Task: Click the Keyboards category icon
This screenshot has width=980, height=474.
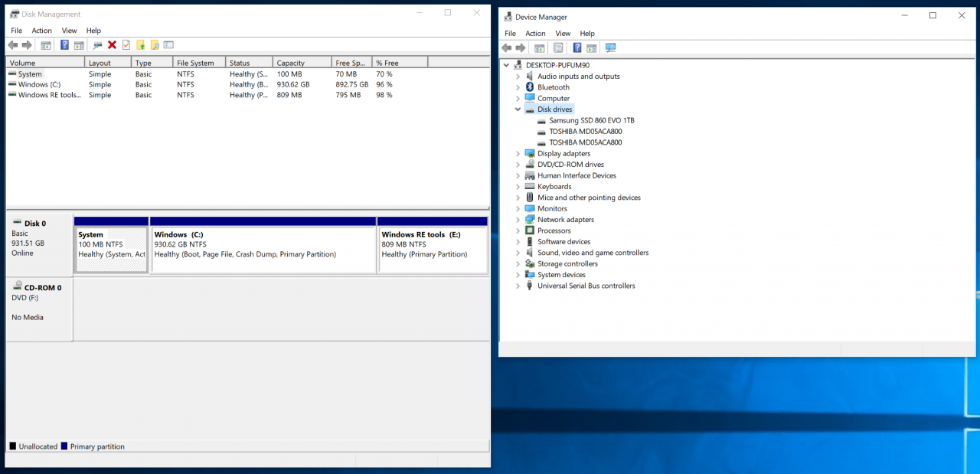Action: [530, 186]
